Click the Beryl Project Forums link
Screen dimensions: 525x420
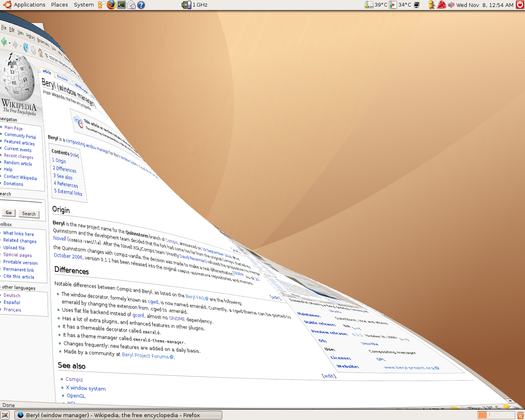(145, 356)
